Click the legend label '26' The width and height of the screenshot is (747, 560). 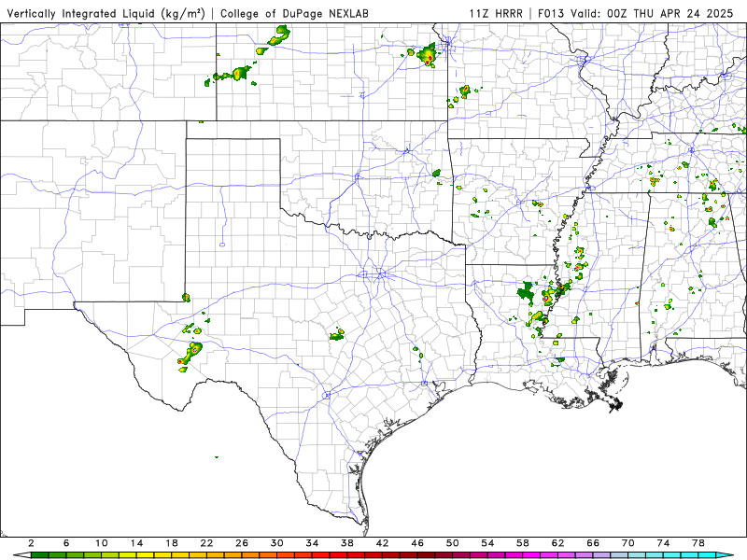pyautogui.click(x=242, y=543)
